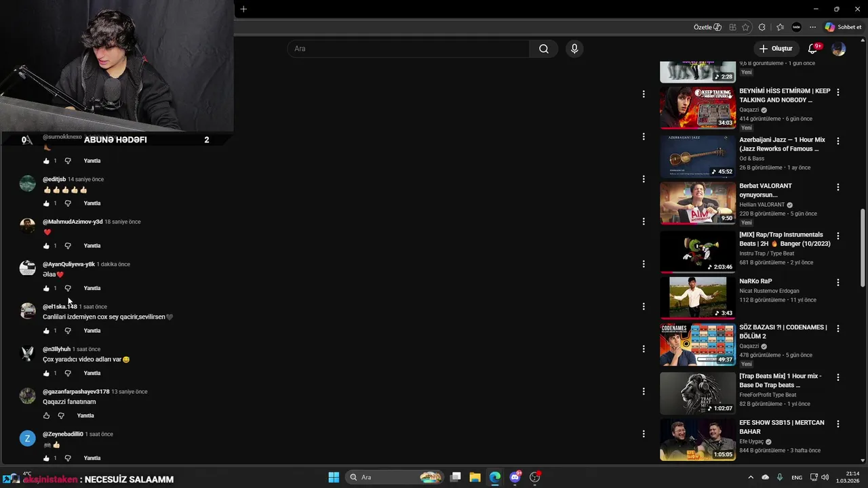Open the YouTube account avatar menu

(x=839, y=49)
